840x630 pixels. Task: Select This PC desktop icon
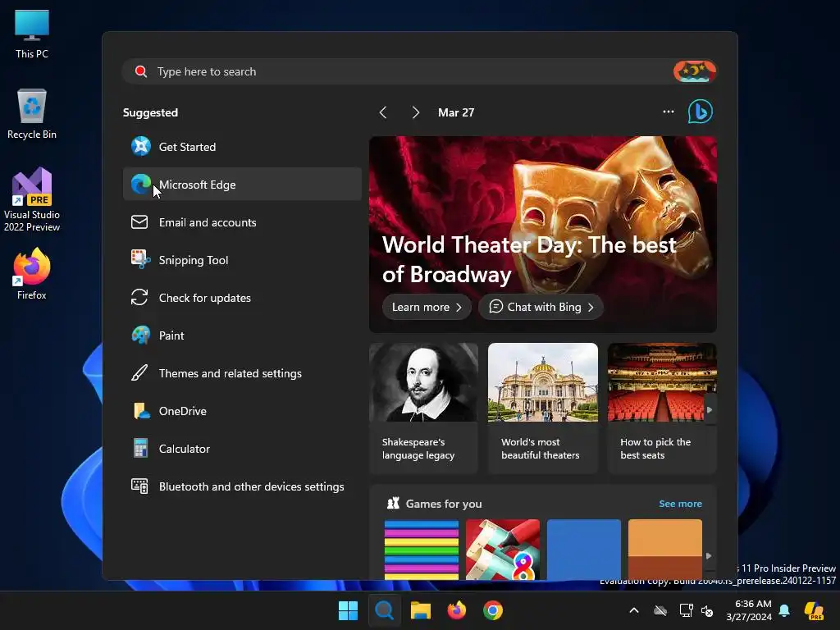click(x=32, y=34)
